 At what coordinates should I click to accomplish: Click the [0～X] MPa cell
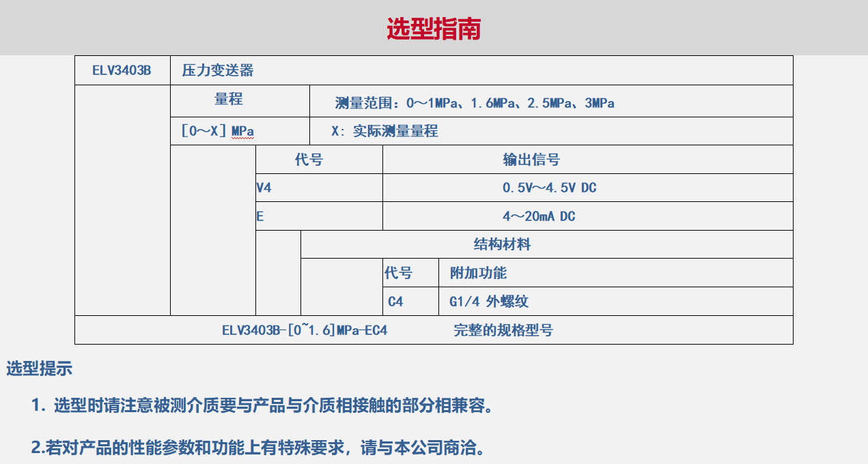216,131
